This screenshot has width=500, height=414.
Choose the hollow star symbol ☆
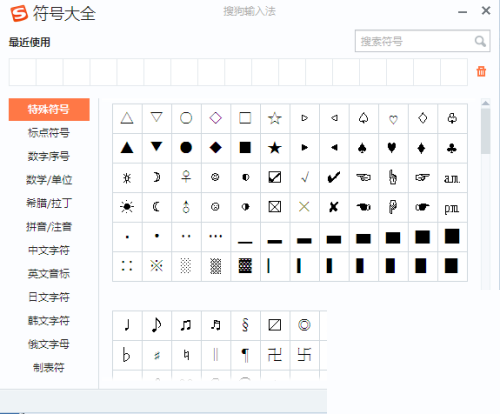pos(275,118)
